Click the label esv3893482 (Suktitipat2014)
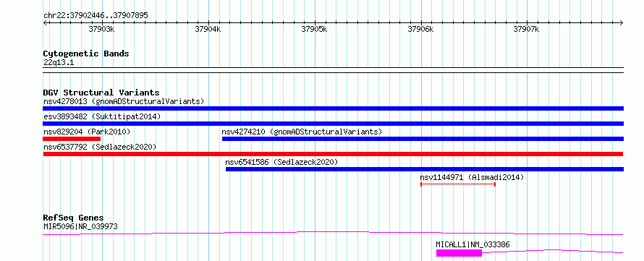Viewport: 644px width, 261px height. pos(102,116)
